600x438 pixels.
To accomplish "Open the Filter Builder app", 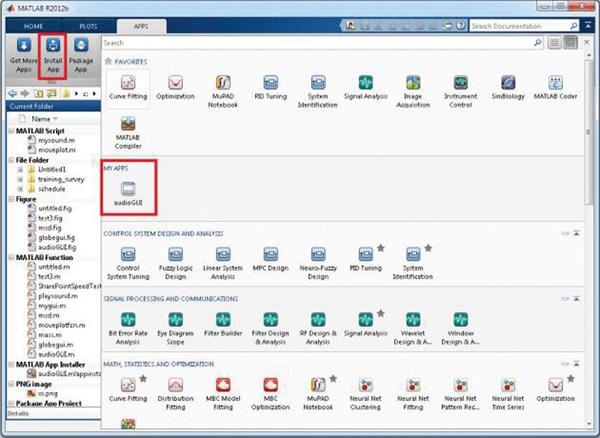I will coord(223,325).
